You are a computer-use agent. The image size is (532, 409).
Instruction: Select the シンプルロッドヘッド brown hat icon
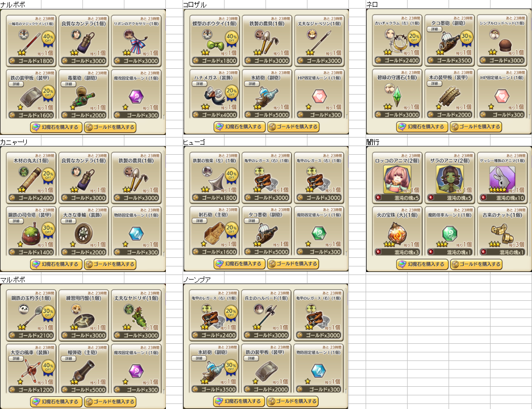(507, 46)
